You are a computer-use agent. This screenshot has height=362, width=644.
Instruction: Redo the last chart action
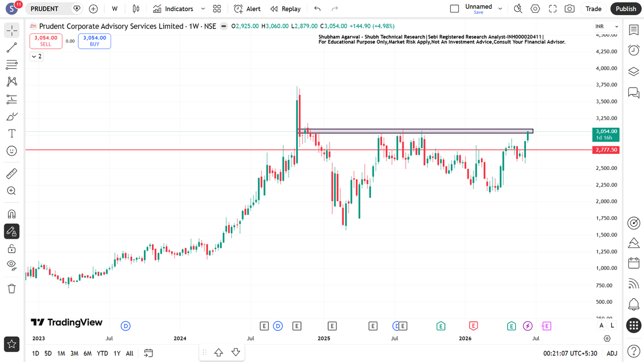pos(335,9)
